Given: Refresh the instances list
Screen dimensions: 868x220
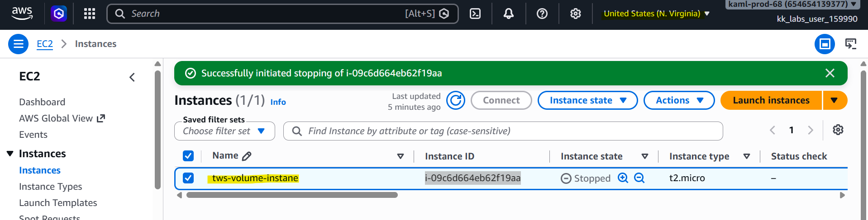Looking at the screenshot, I should [x=456, y=100].
